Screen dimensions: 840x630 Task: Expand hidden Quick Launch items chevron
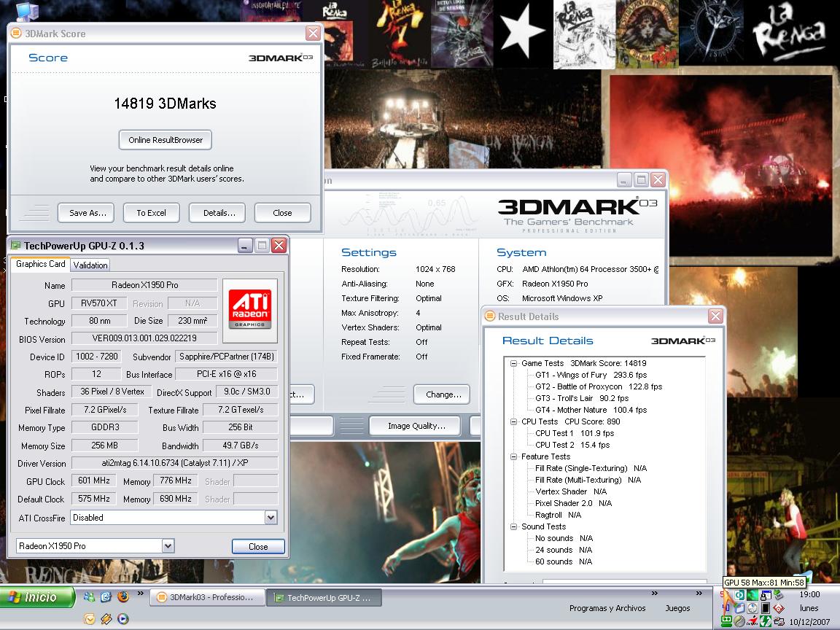pyautogui.click(x=140, y=593)
